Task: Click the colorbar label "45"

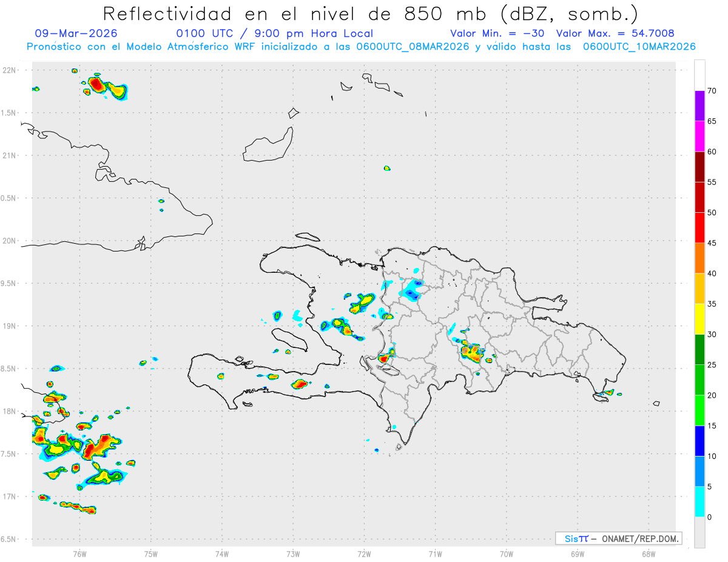Action: click(x=712, y=243)
